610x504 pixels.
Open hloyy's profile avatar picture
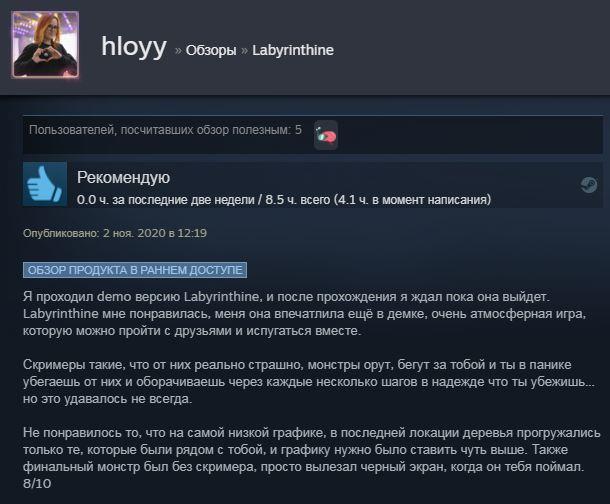point(45,45)
